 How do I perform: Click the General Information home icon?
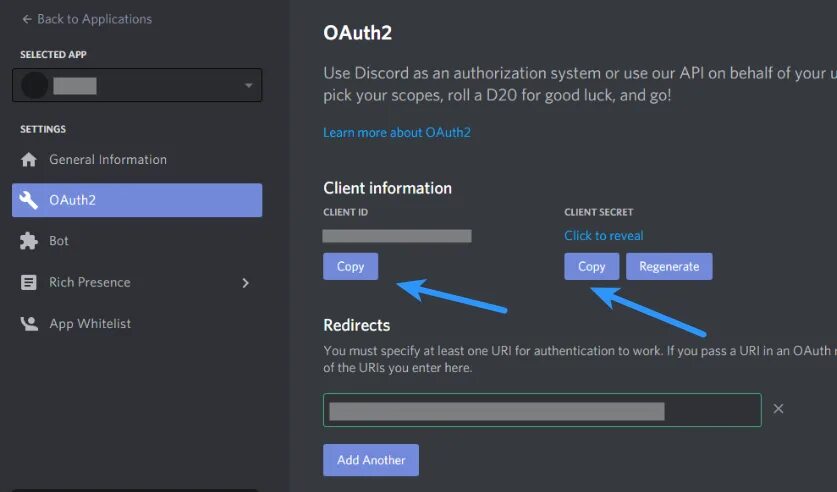coord(29,160)
